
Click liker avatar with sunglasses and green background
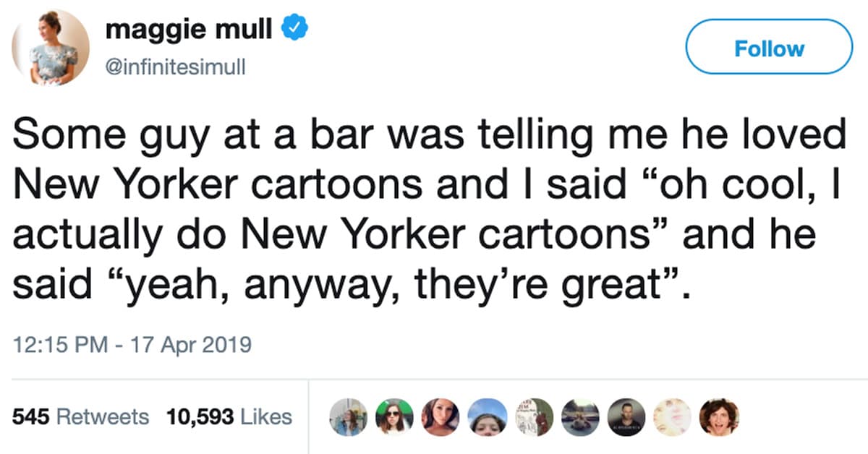coord(394,417)
